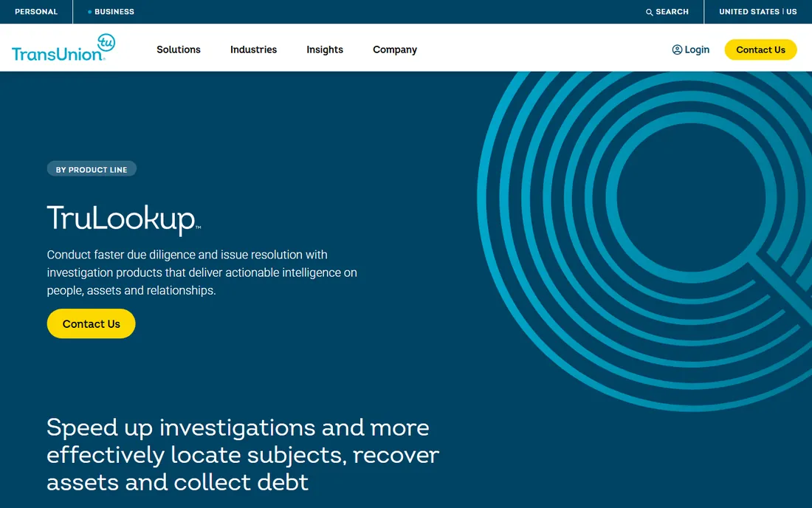The height and width of the screenshot is (508, 812).
Task: Click the Contact Us button in header
Action: pos(761,49)
